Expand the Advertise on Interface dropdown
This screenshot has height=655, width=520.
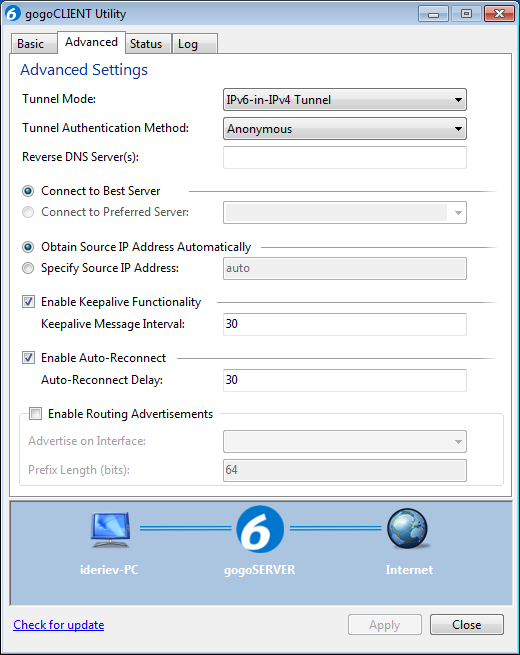345,442
